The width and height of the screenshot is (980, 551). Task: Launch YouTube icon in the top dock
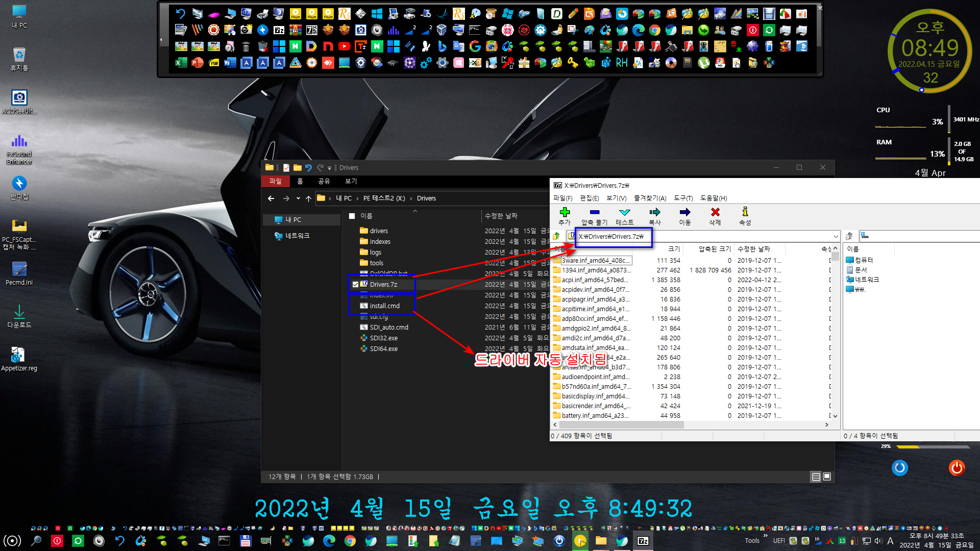point(345,47)
